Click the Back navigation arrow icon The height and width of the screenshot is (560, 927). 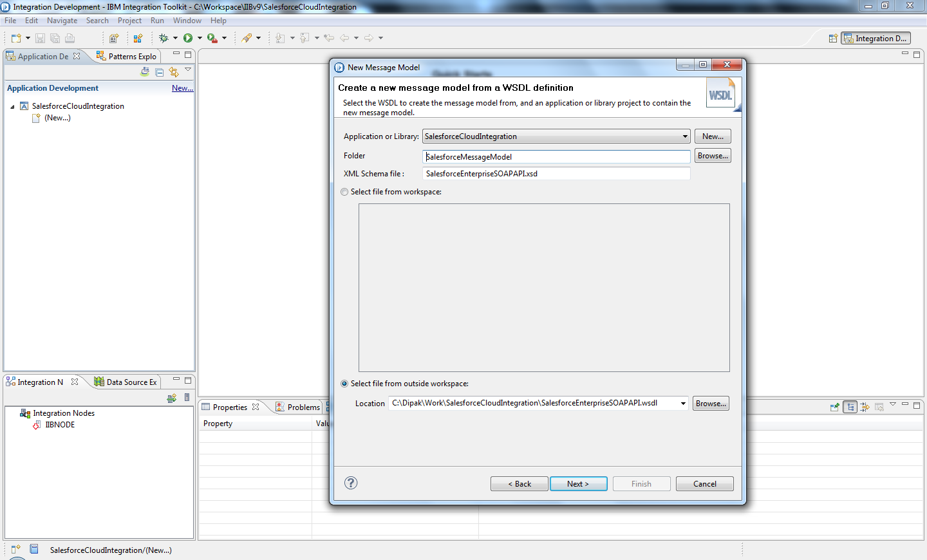344,38
